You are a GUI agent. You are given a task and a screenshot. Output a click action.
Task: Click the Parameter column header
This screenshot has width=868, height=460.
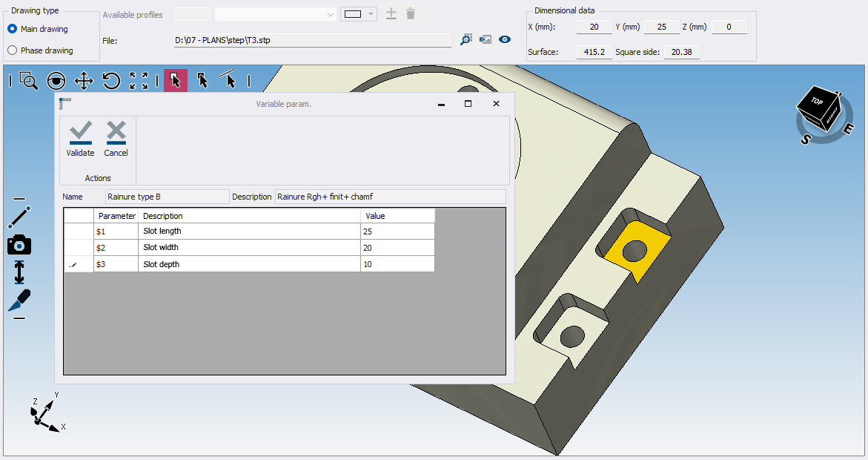116,216
